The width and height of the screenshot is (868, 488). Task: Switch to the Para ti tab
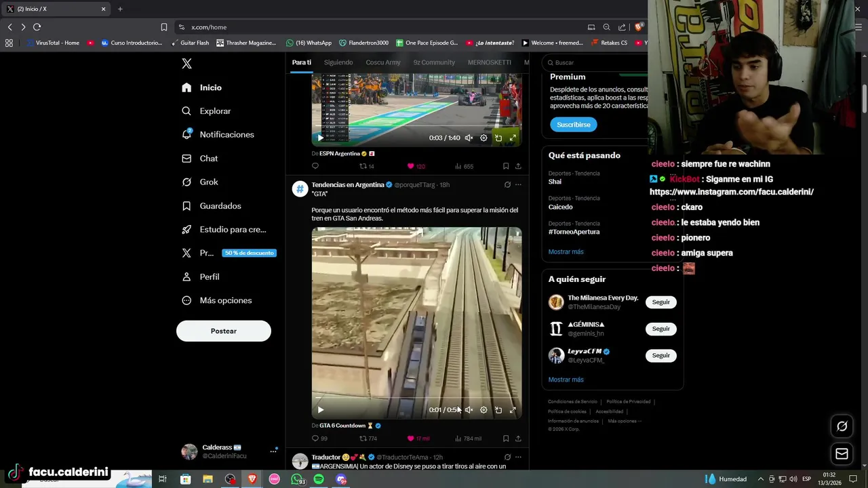(x=302, y=62)
